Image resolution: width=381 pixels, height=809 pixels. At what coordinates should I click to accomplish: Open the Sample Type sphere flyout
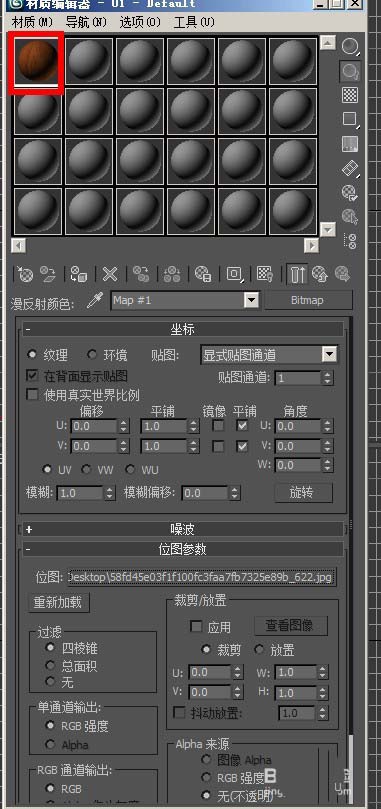[351, 47]
